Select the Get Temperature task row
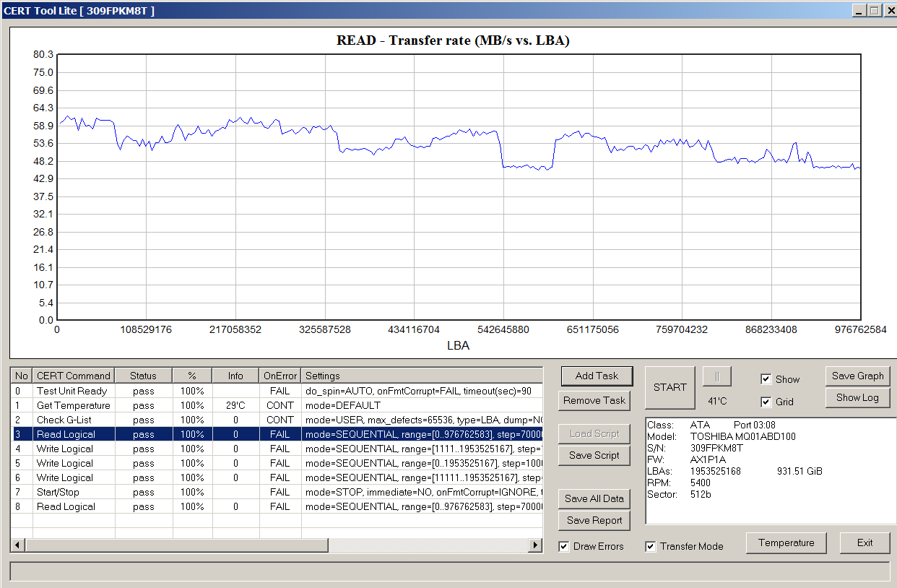The width and height of the screenshot is (897, 588). point(277,405)
